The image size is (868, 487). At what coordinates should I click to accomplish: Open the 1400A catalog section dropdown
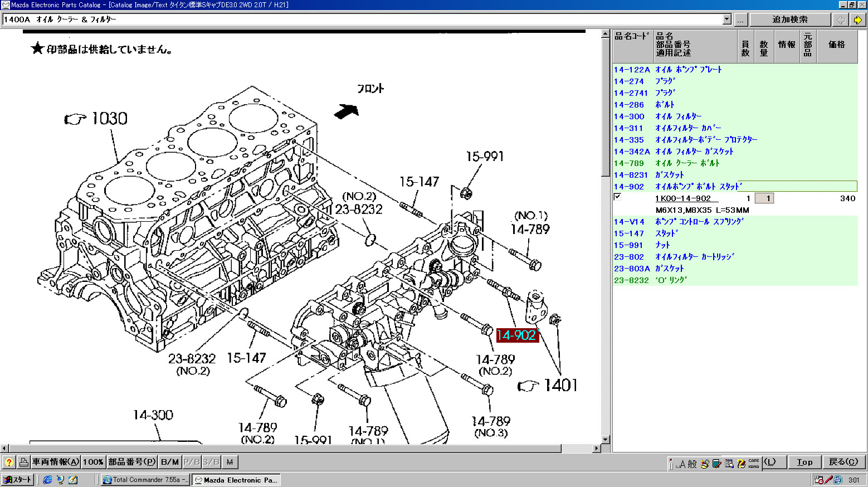tap(726, 20)
